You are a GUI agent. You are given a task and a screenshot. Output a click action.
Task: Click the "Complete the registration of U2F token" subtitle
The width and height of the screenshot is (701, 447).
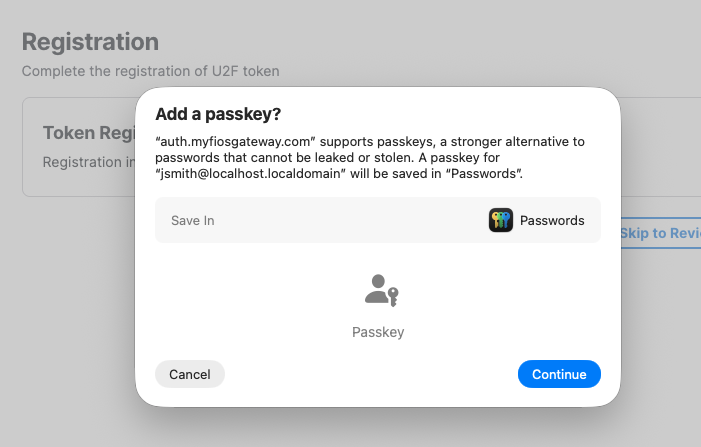point(150,71)
